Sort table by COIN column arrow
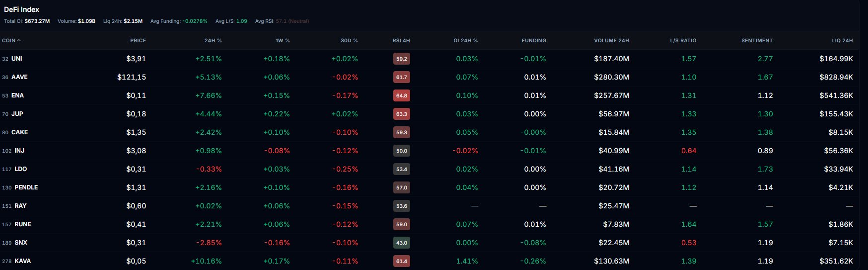 pyautogui.click(x=19, y=40)
